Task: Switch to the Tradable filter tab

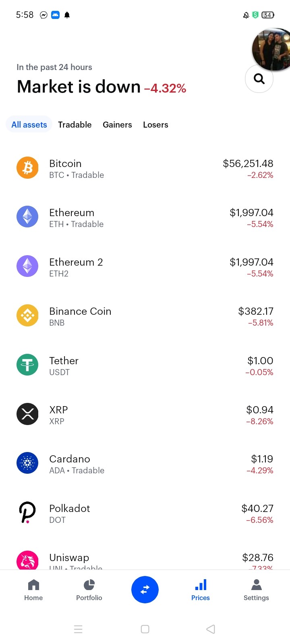Action: point(75,125)
